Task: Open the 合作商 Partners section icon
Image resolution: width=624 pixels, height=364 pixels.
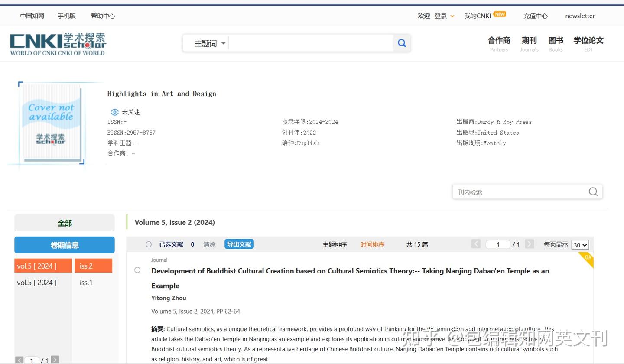Action: (x=499, y=43)
